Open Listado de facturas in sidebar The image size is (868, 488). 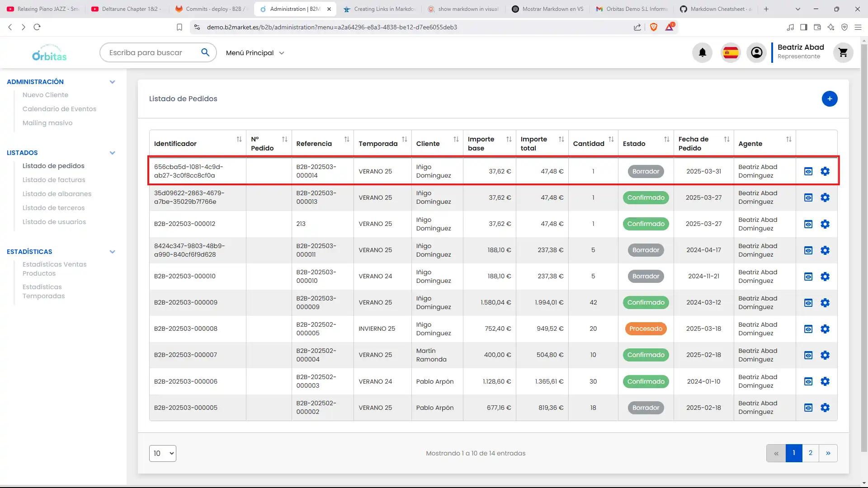coord(54,180)
